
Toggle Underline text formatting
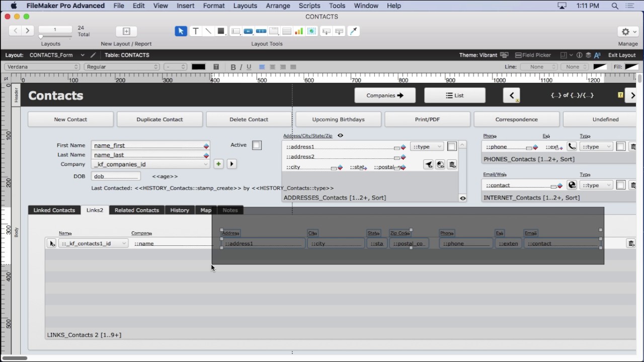pyautogui.click(x=249, y=67)
